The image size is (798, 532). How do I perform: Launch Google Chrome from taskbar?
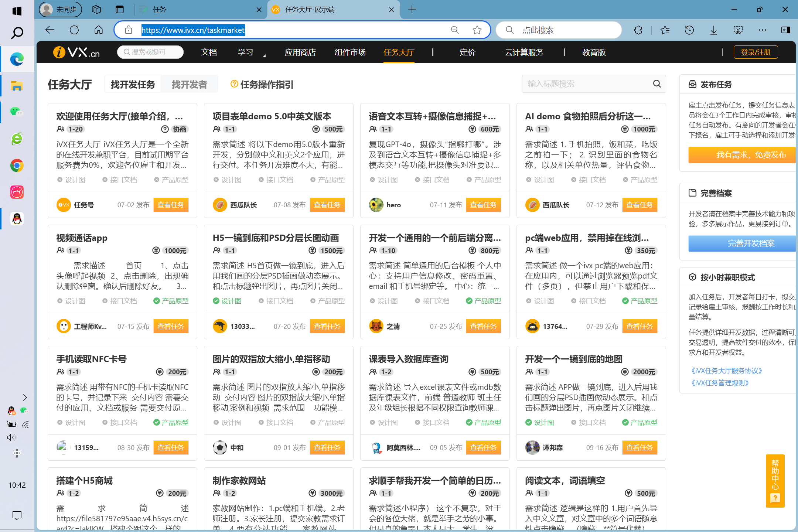17,166
